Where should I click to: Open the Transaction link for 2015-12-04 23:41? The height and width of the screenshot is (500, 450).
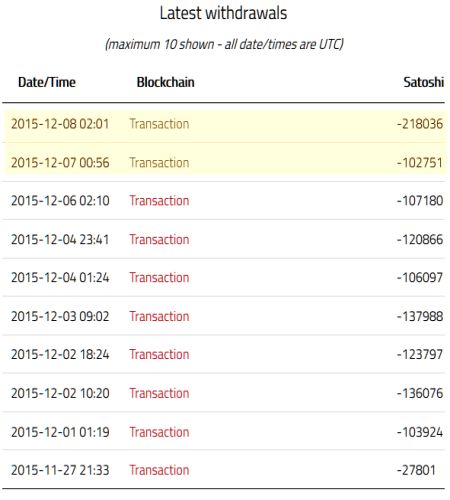click(x=159, y=239)
